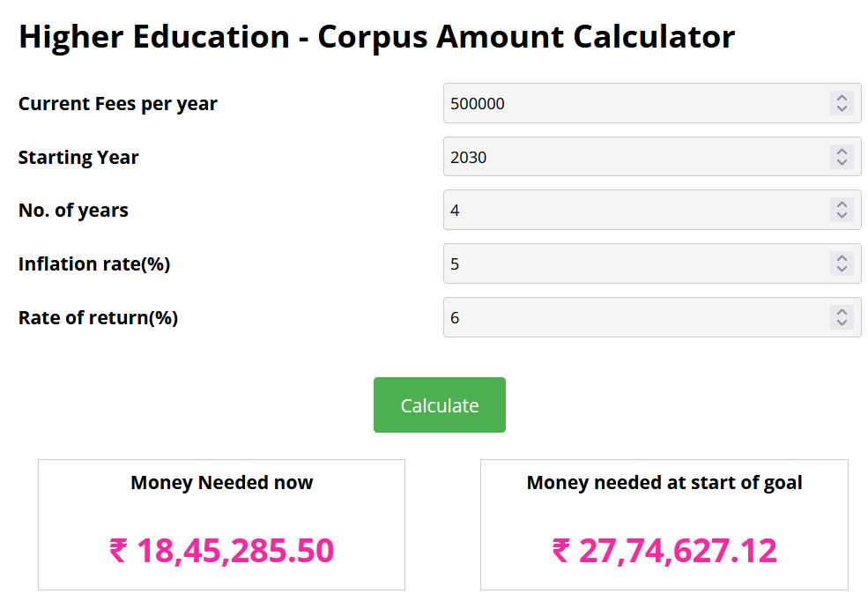Decrement the No. of years spinner
The image size is (868, 601).
pyautogui.click(x=842, y=215)
